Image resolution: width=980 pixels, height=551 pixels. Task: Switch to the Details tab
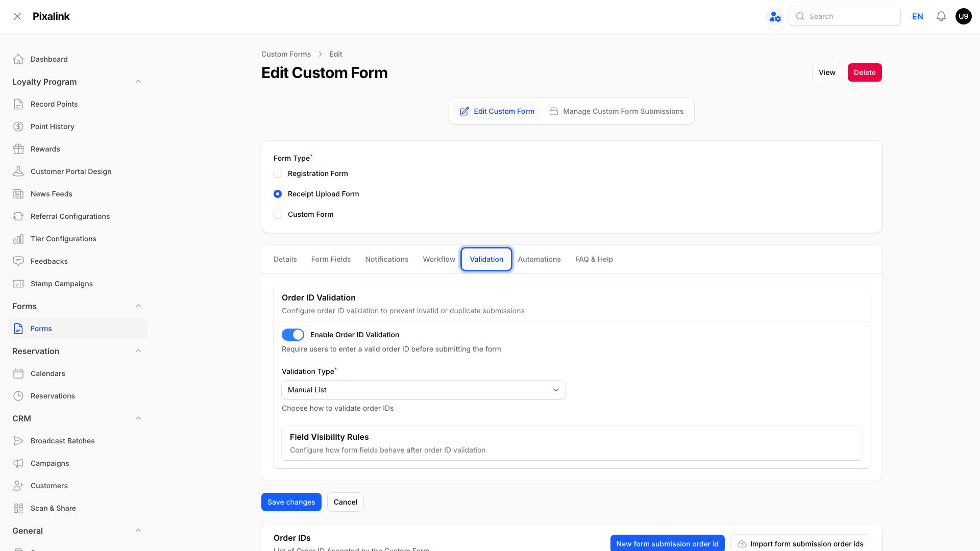pyautogui.click(x=285, y=259)
